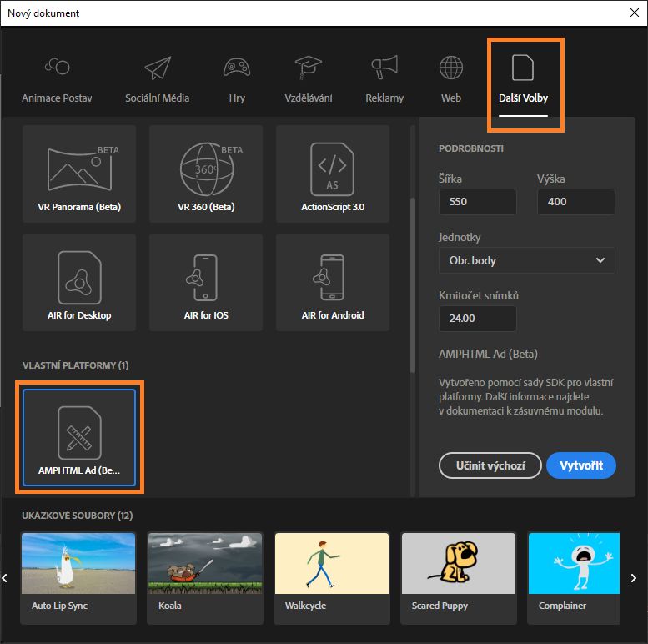Screen dimensions: 648x644
Task: Close the Nový dokument dialog
Action: click(635, 13)
